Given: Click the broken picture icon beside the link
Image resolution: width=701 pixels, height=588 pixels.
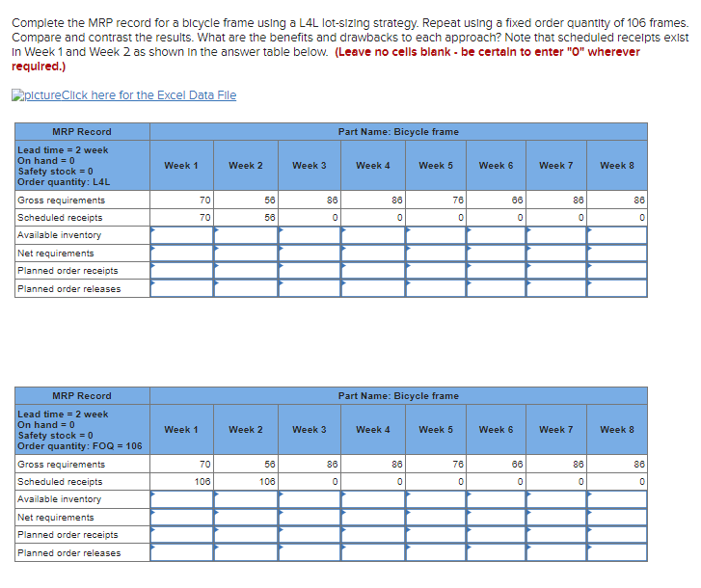Looking at the screenshot, I should [17, 95].
